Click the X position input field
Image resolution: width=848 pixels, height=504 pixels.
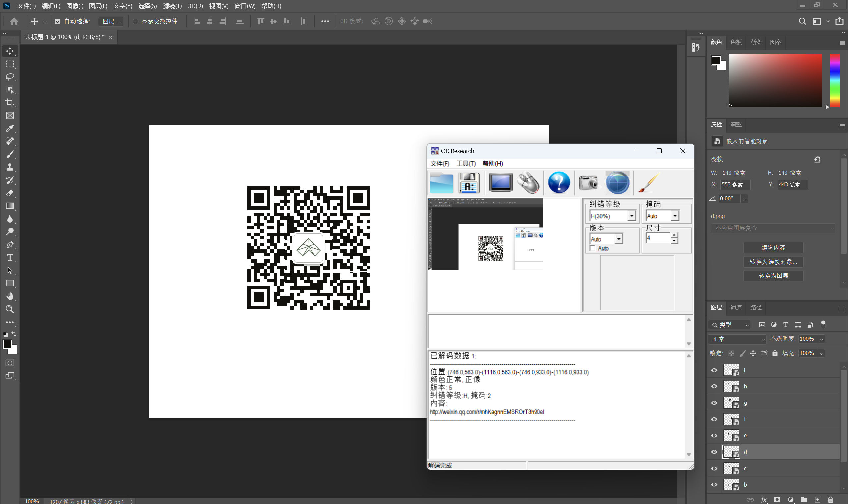coord(735,184)
